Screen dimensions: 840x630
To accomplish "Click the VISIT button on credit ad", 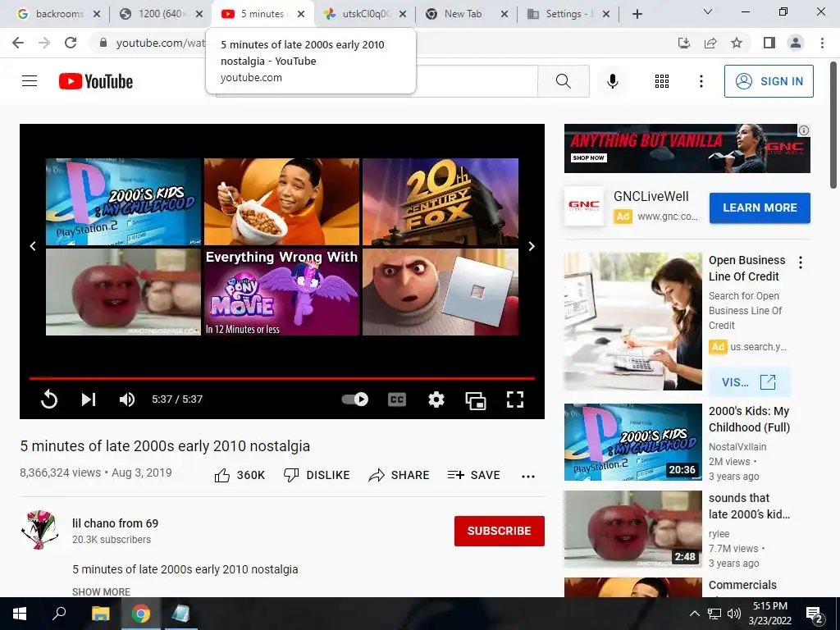I will (x=749, y=382).
